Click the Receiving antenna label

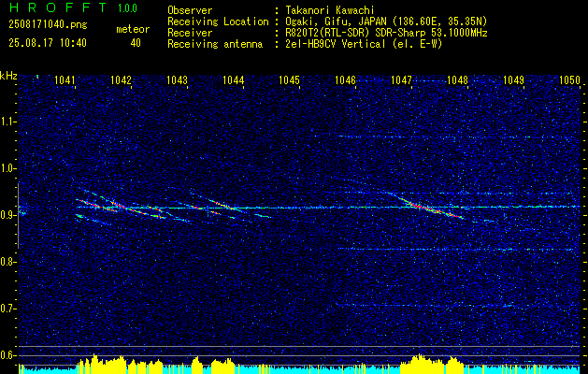click(x=215, y=44)
